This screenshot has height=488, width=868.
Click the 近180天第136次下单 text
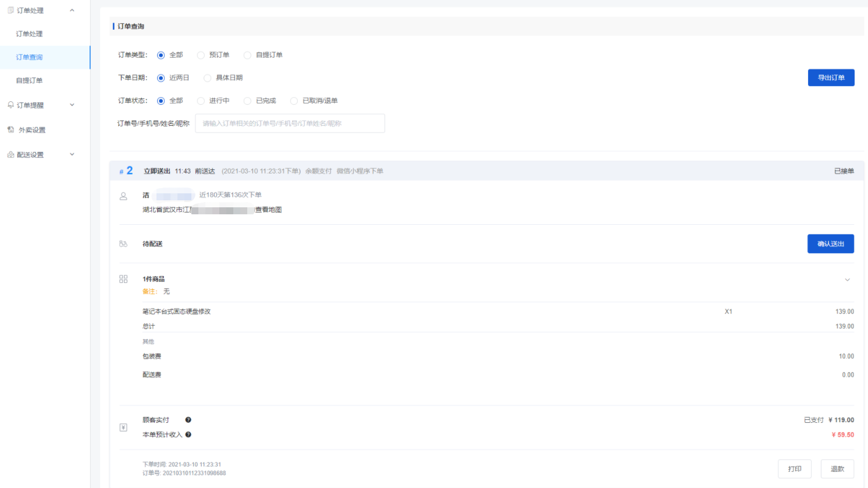coord(230,195)
